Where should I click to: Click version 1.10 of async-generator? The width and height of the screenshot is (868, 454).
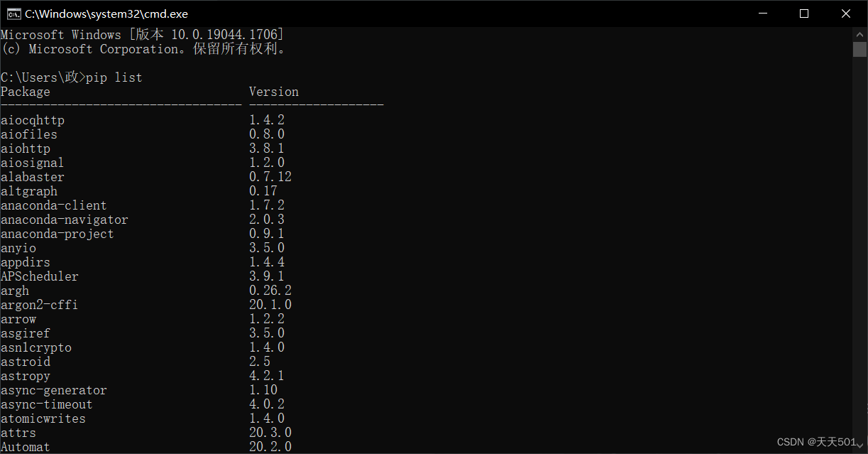(263, 390)
